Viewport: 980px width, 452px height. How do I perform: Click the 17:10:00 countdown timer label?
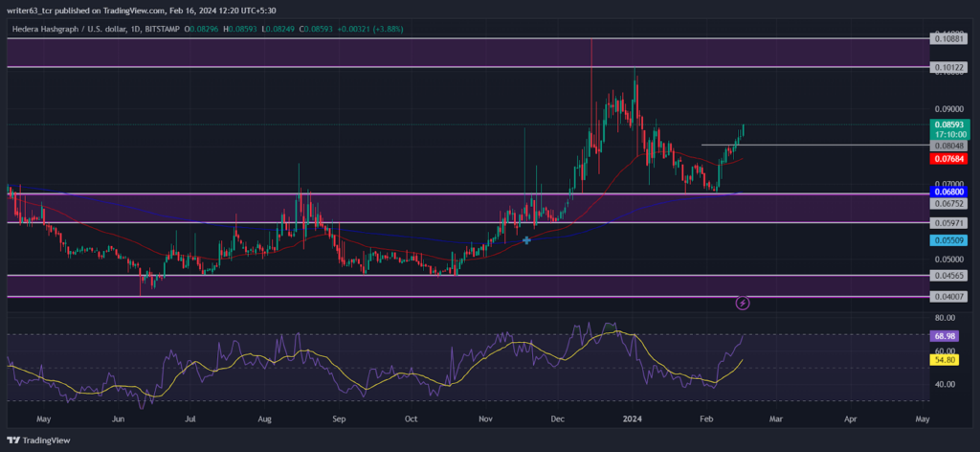(949, 134)
